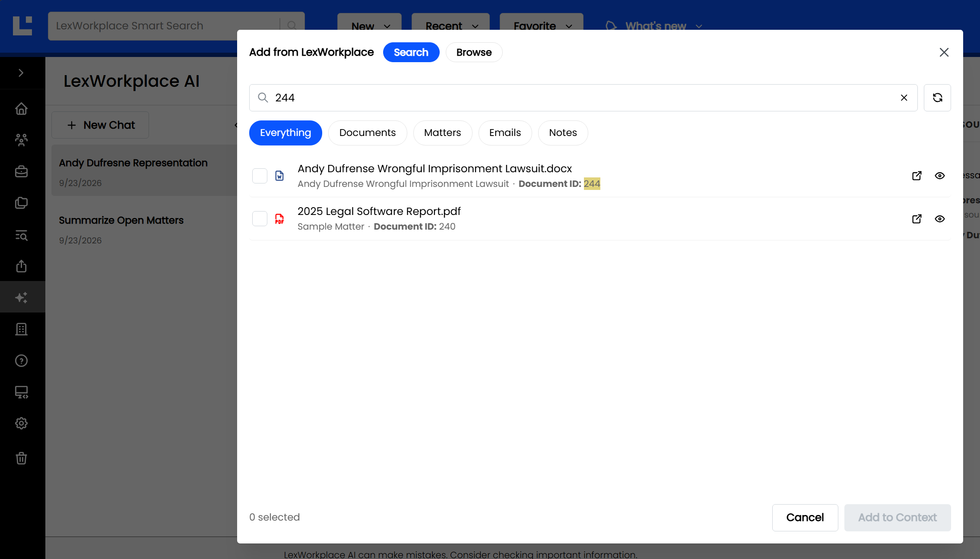
Task: Close the Add from LexWorkplace dialog
Action: (944, 52)
